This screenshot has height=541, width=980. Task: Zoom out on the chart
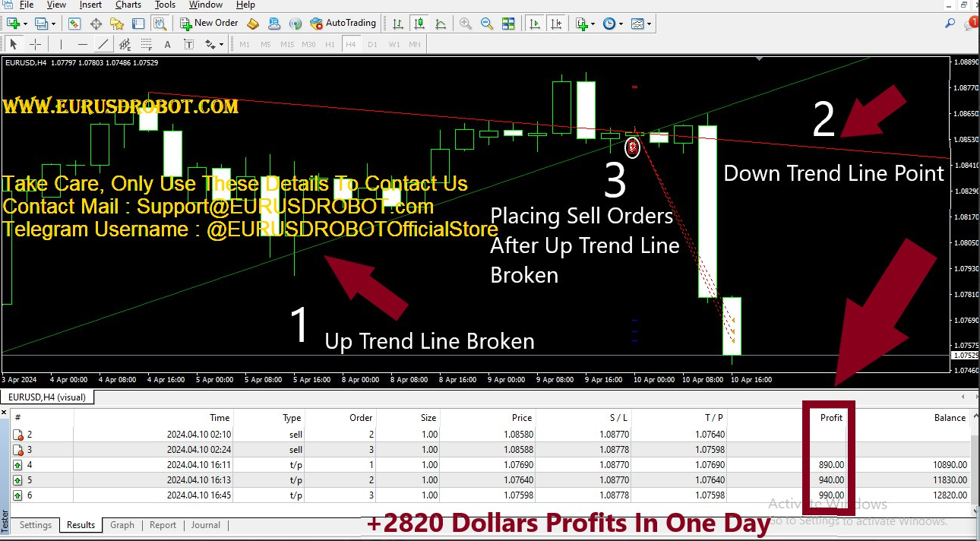point(487,24)
